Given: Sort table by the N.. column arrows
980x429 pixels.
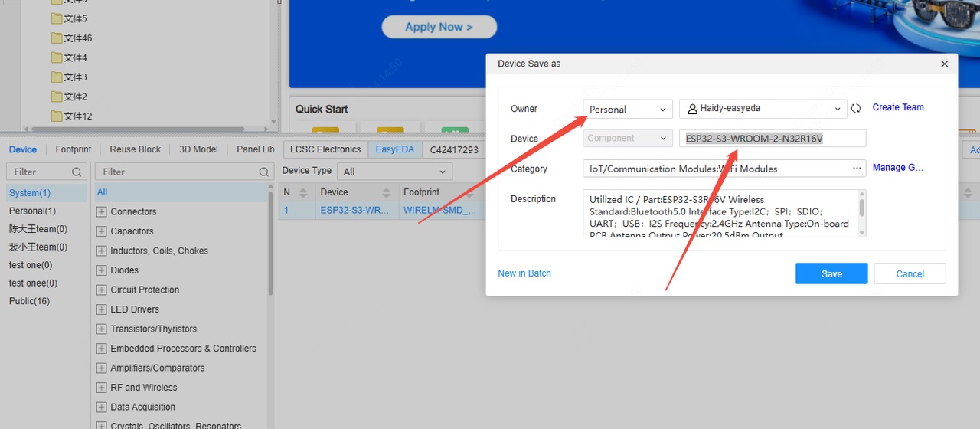Looking at the screenshot, I should 302,192.
